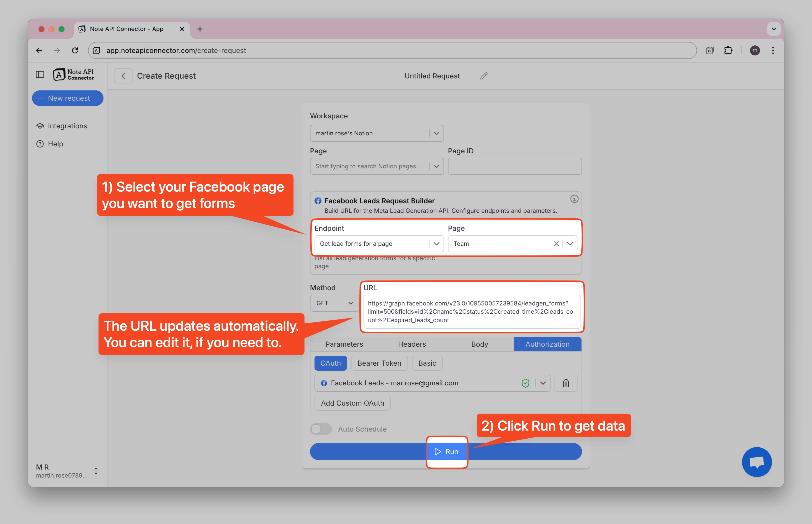Select Basic authorization type
The height and width of the screenshot is (524, 812).
point(427,363)
